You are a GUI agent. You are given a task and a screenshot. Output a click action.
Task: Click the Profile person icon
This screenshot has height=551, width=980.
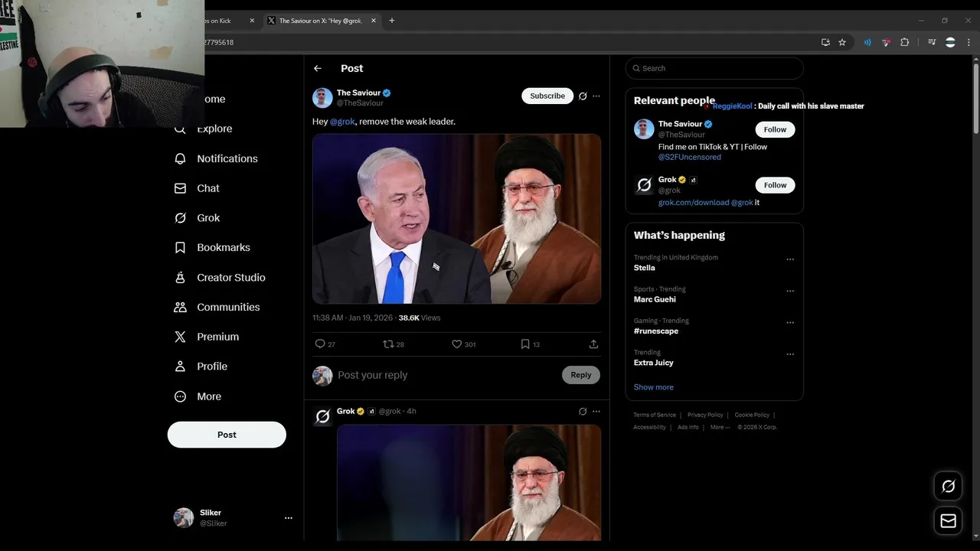tap(180, 367)
